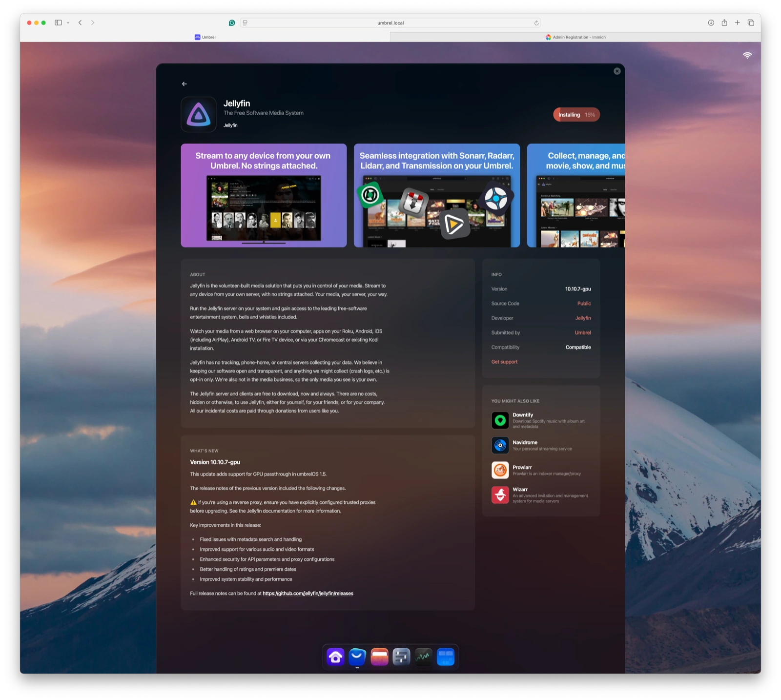This screenshot has height=700, width=781.
Task: Click the Grammarly extension icon
Action: (x=232, y=23)
